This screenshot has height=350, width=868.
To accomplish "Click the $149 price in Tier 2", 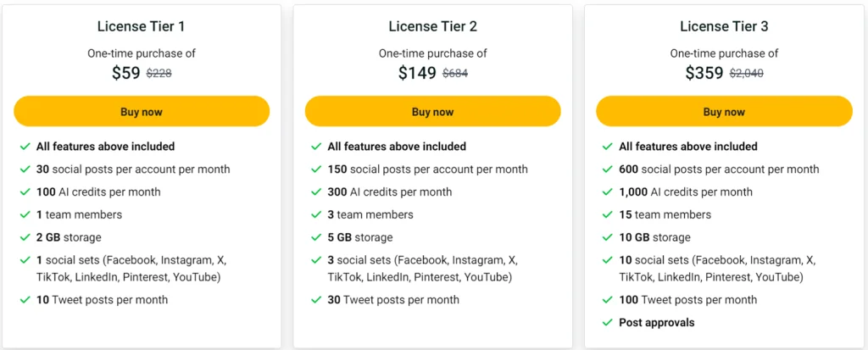I will (417, 73).
